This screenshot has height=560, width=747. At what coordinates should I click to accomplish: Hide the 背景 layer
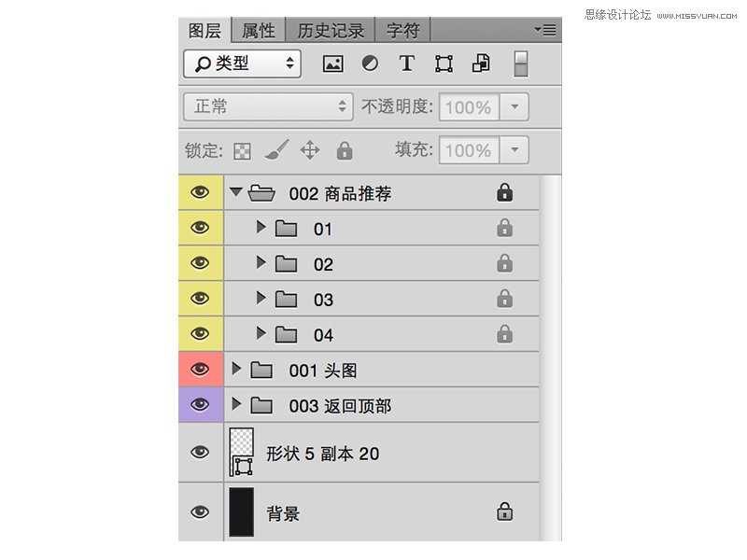click(200, 511)
